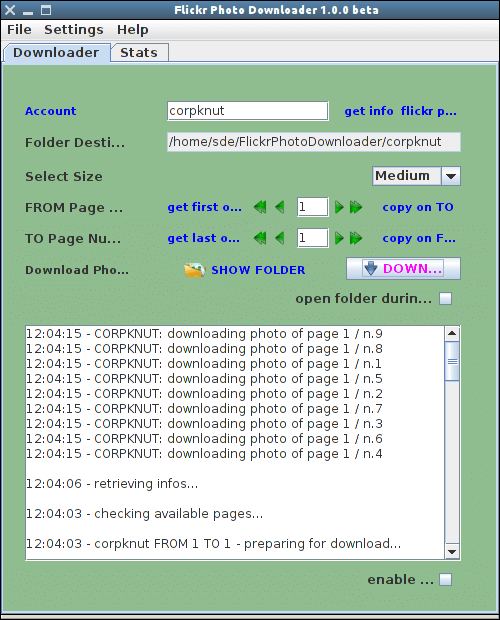Click log line ending in n.6
This screenshot has width=500, height=620.
(204, 439)
